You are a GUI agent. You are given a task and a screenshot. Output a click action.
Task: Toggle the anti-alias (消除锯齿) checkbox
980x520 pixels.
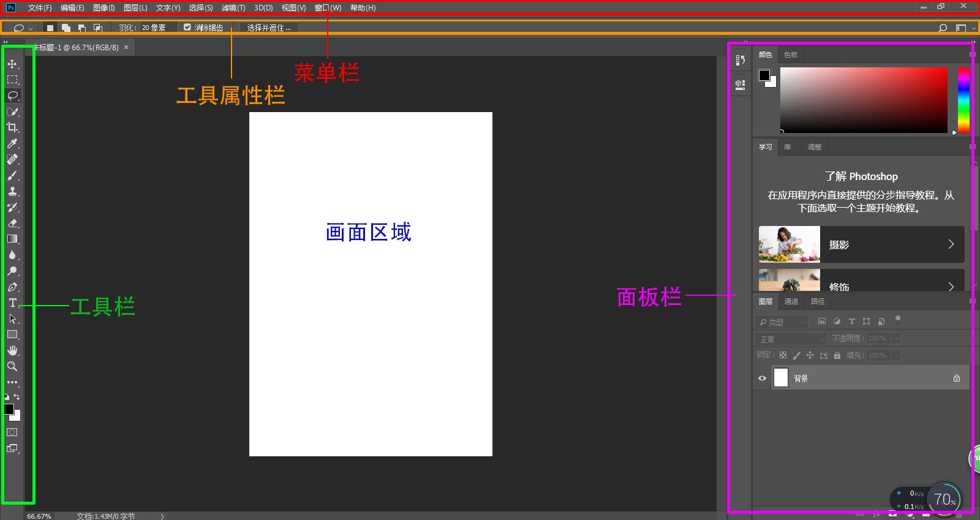pyautogui.click(x=187, y=28)
